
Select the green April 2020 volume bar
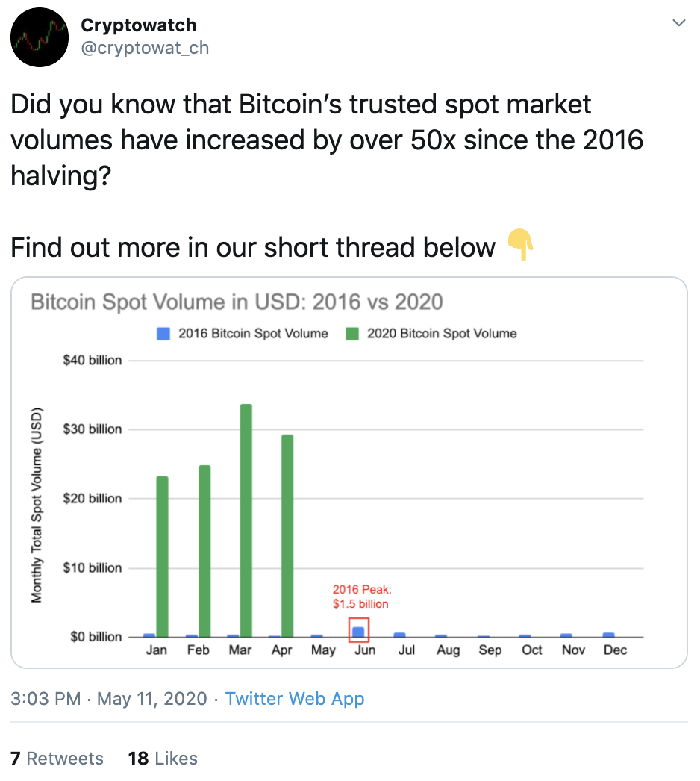pyautogui.click(x=287, y=535)
